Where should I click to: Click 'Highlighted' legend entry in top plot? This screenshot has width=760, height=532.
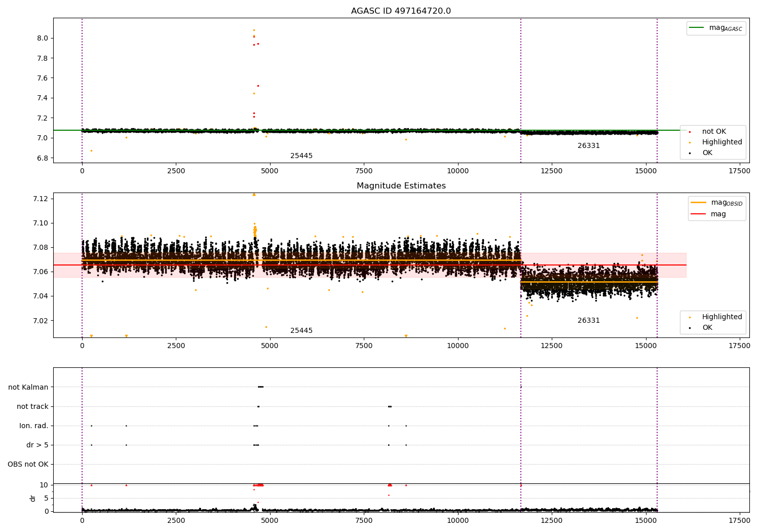(x=722, y=142)
